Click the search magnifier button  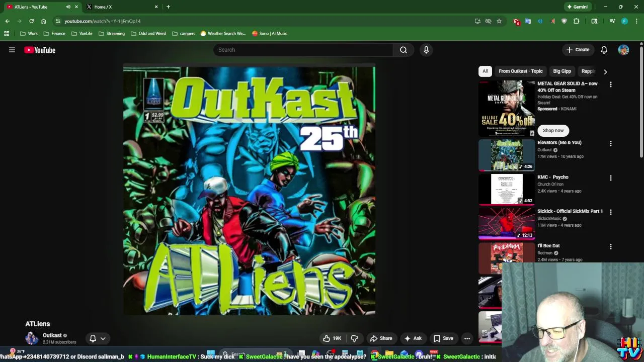click(404, 50)
